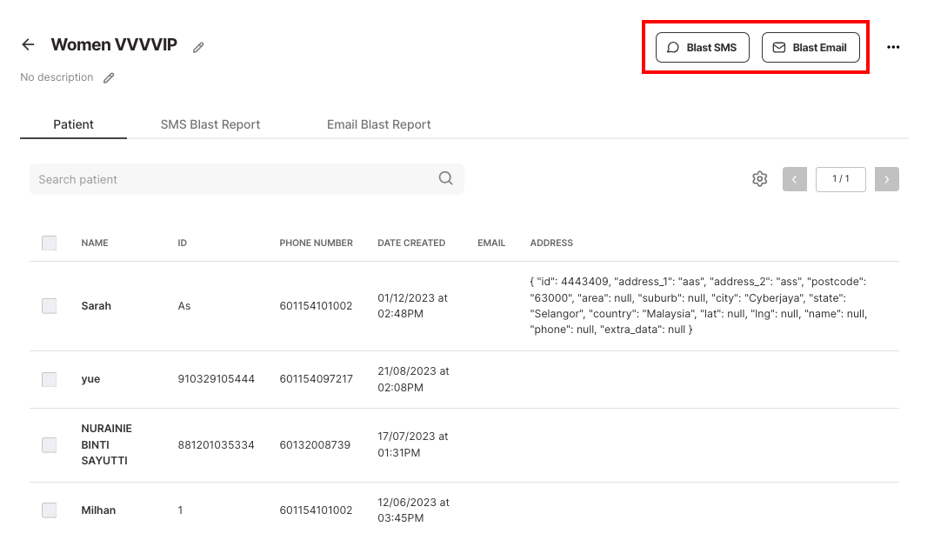This screenshot has width=934, height=560.
Task: Select the Sarah row checkbox
Action: click(x=50, y=306)
